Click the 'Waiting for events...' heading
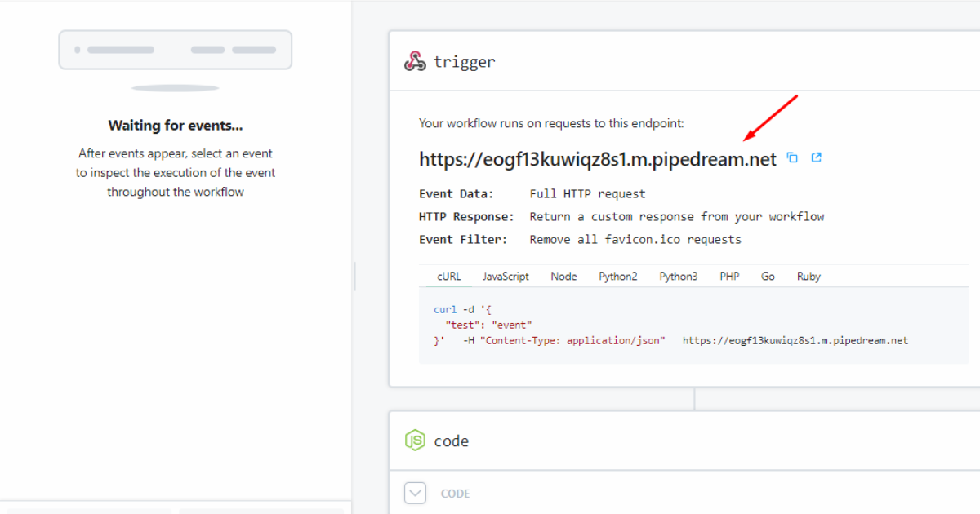This screenshot has height=514, width=980. pyautogui.click(x=176, y=126)
